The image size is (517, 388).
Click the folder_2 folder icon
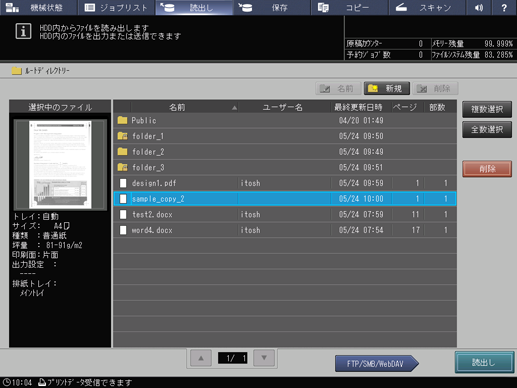pyautogui.click(x=122, y=151)
